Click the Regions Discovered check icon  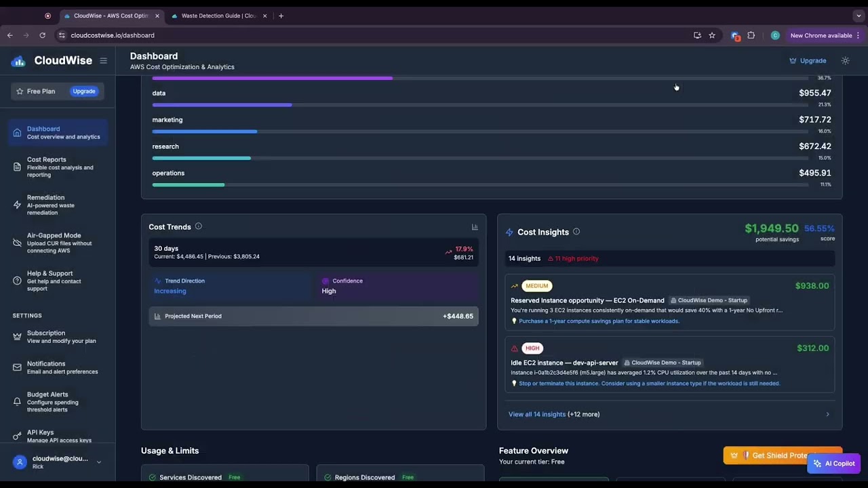(328, 477)
